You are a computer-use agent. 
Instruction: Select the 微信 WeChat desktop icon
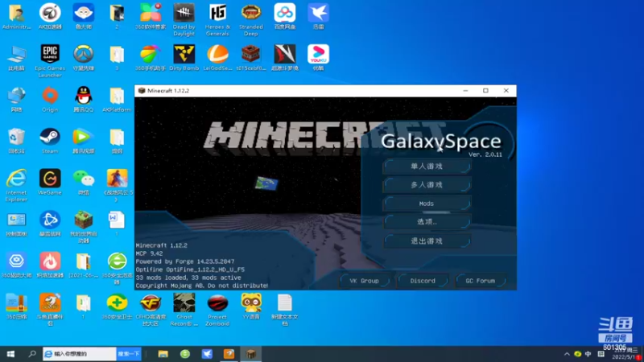84,183
